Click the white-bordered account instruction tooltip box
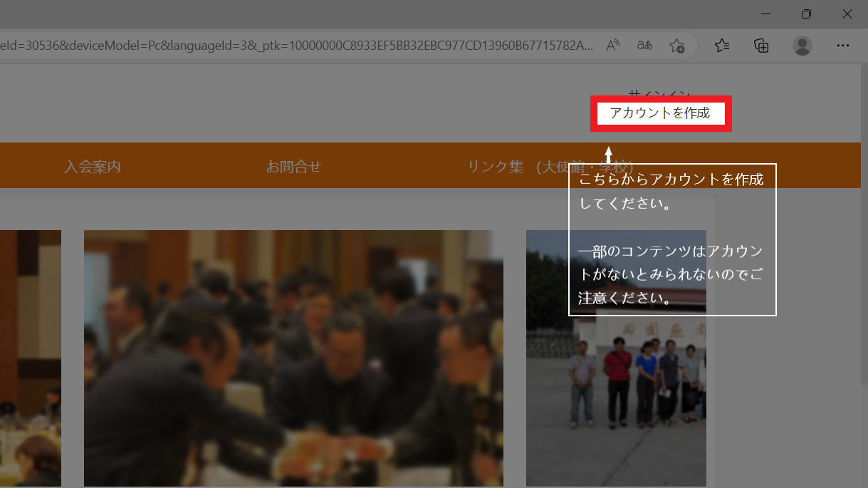868x488 pixels. [671, 239]
